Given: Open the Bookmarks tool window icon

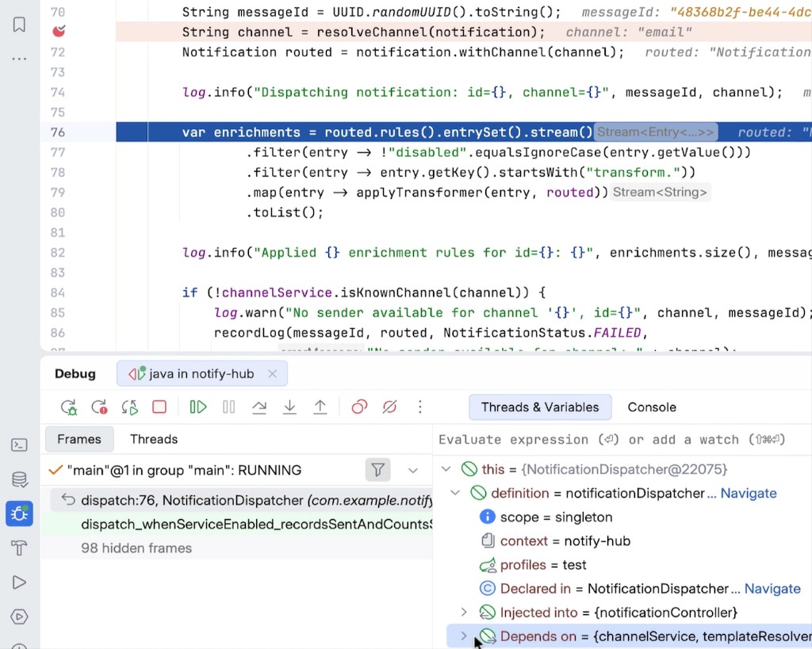Looking at the screenshot, I should 19,25.
